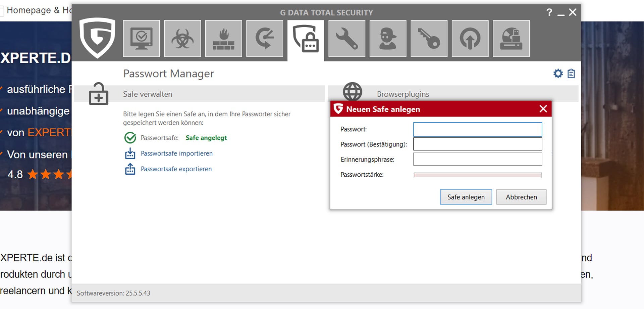Open the Firewall module
Viewport: 644px width, 309px height.
[224, 38]
